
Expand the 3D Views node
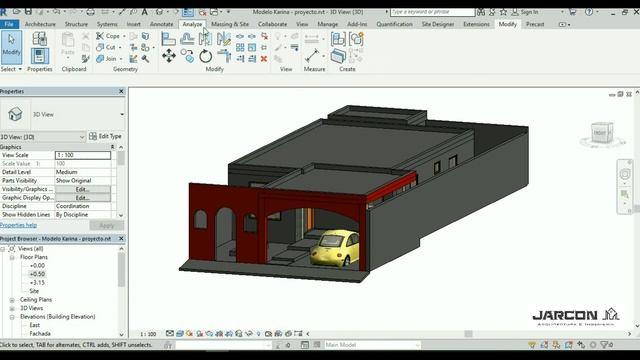coord(12,308)
